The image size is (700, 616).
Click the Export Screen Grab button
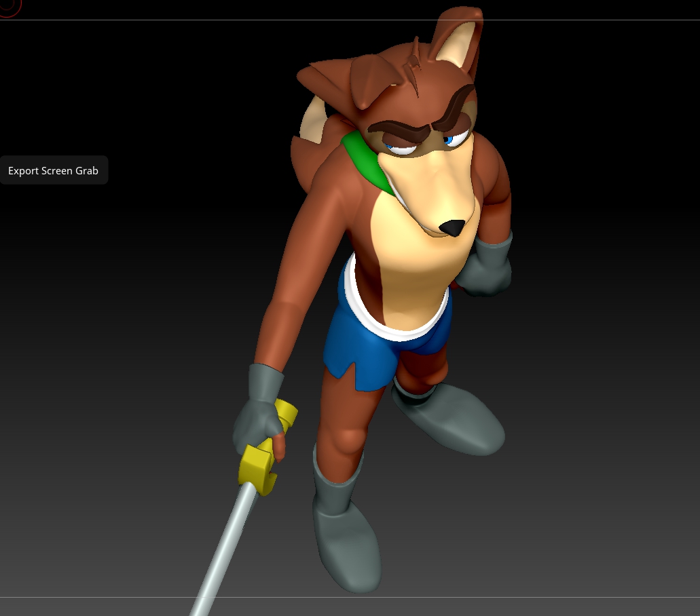[x=53, y=170]
